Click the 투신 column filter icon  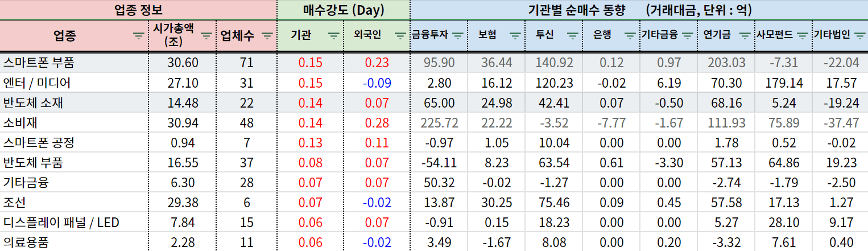point(572,35)
